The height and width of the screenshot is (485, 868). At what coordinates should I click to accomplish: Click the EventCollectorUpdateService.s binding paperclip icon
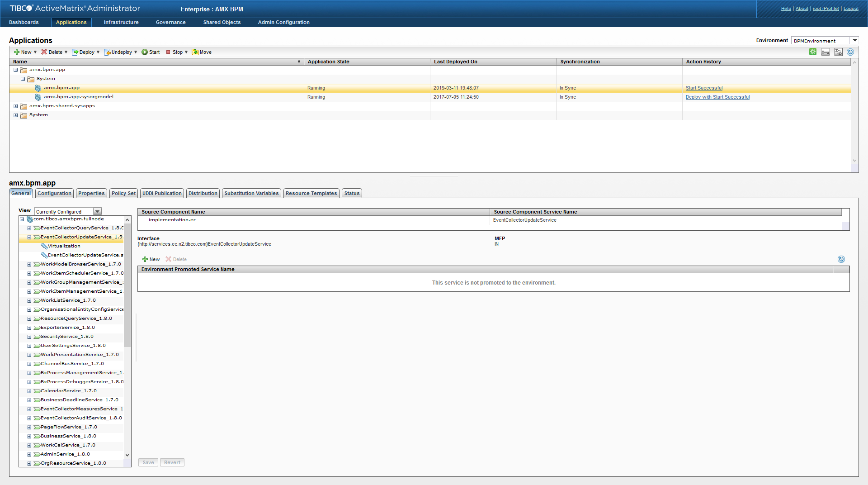pyautogui.click(x=44, y=255)
